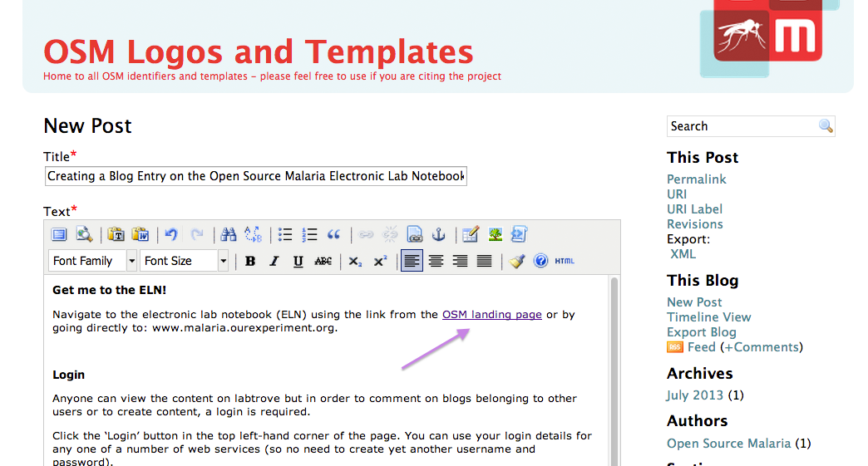This screenshot has width=868, height=466.
Task: Click the unlink icon
Action: (390, 234)
